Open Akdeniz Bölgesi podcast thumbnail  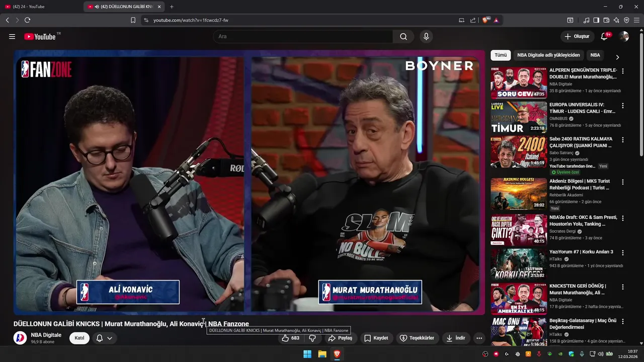click(519, 194)
